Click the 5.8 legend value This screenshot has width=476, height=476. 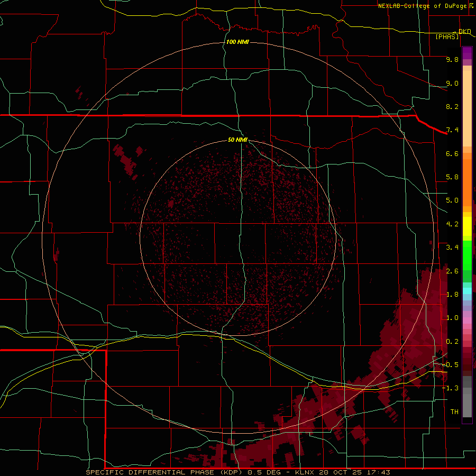[452, 177]
